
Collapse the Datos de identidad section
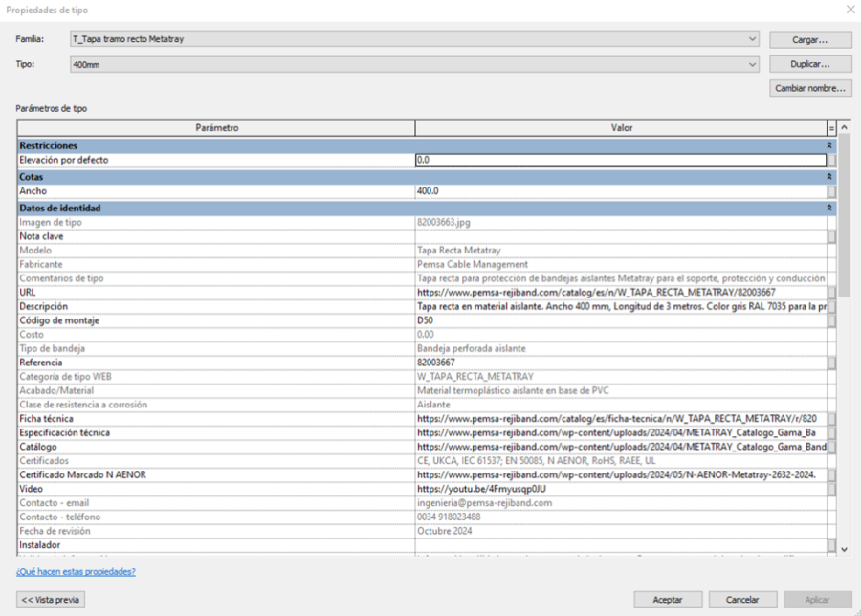point(830,208)
